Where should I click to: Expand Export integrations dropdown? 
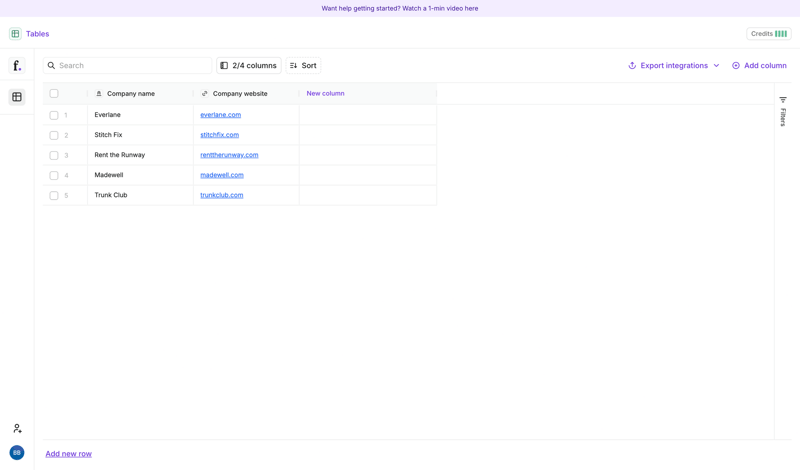673,65
